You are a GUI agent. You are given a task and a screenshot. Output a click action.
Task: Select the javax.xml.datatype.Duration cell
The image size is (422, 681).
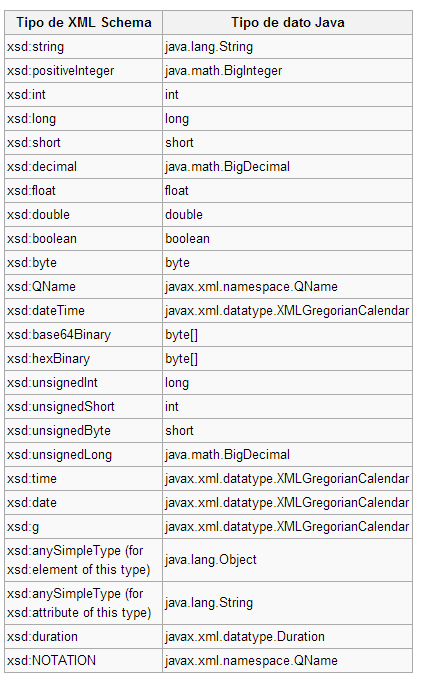pos(287,636)
